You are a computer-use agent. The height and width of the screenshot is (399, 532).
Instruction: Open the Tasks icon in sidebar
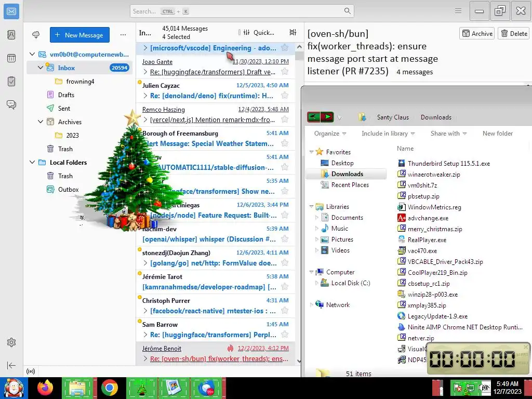tap(11, 82)
